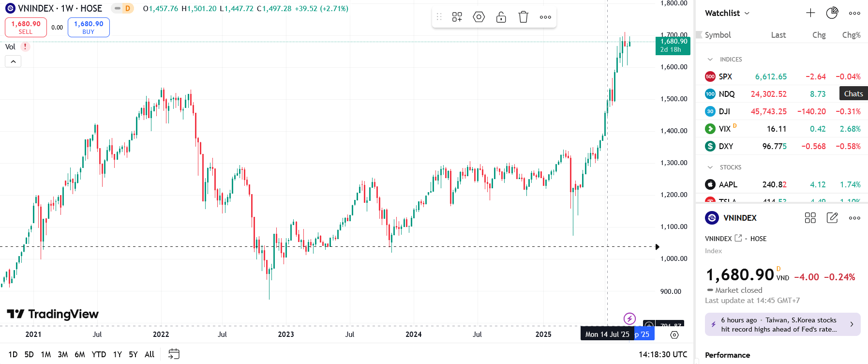Open the go-to-date calendar icon
Screen dimensions: 868x364
point(174,354)
